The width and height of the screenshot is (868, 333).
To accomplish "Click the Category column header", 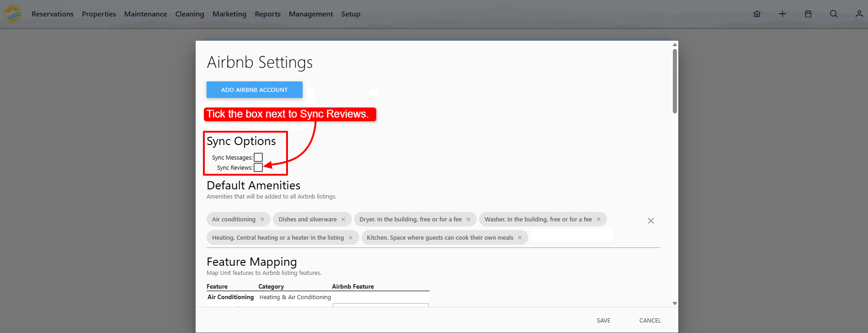I will click(271, 286).
